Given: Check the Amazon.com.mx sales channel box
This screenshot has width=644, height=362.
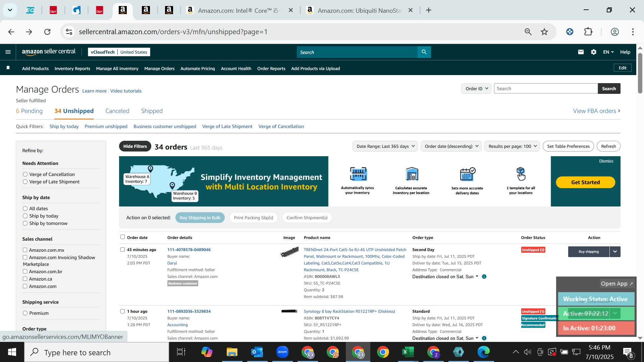Looking at the screenshot, I should click(25, 250).
